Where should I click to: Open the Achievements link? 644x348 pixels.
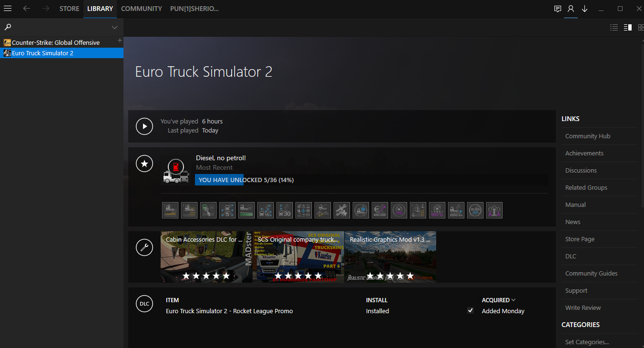pos(584,153)
